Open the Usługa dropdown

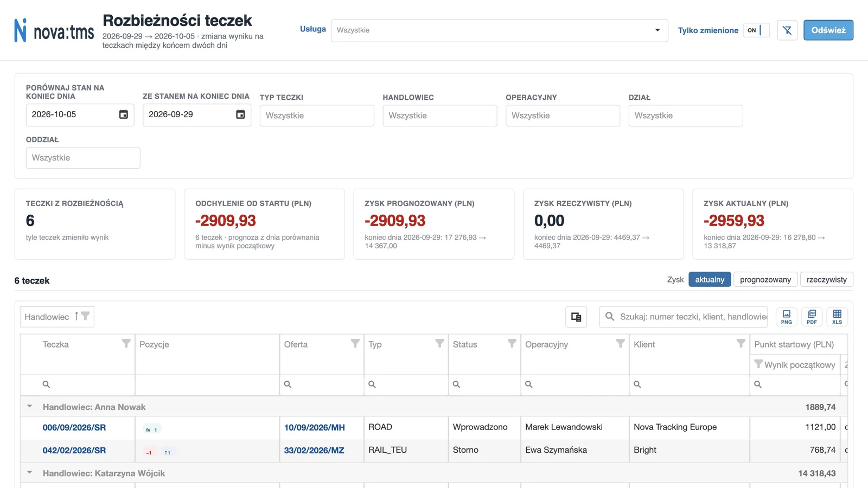coord(499,30)
